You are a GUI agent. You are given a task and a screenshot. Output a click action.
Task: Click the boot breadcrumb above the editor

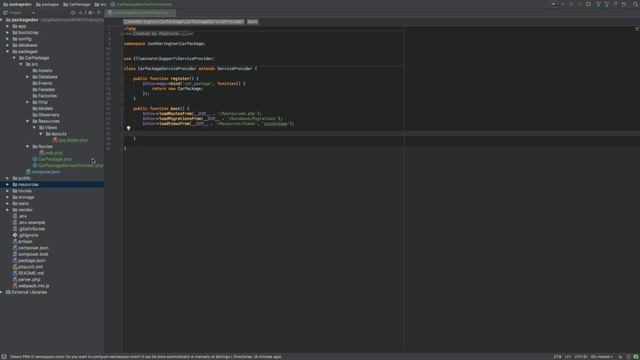(252, 22)
